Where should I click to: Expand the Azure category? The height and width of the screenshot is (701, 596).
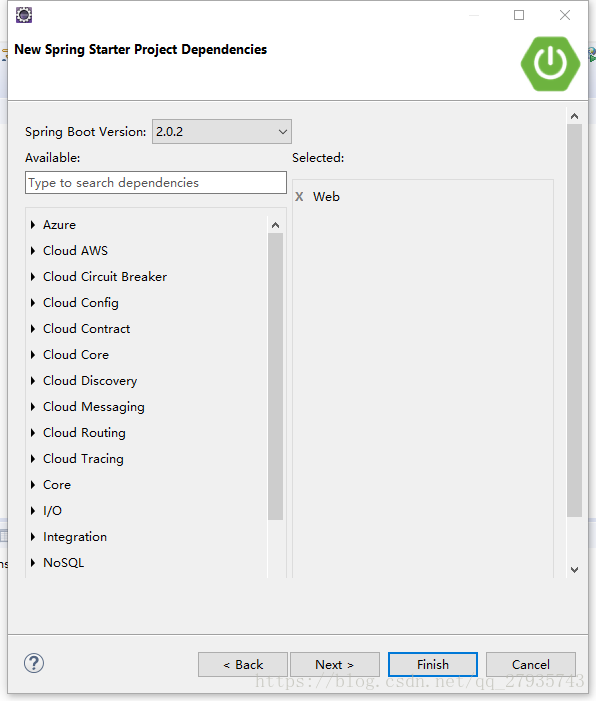click(33, 224)
